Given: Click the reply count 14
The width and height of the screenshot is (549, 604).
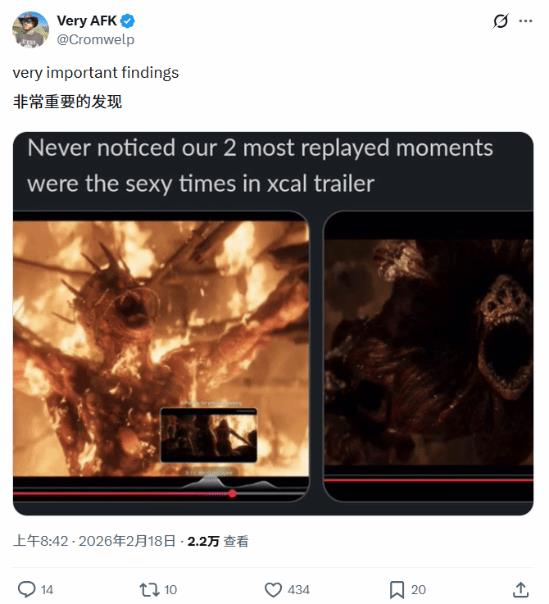Looking at the screenshot, I should pyautogui.click(x=47, y=590).
